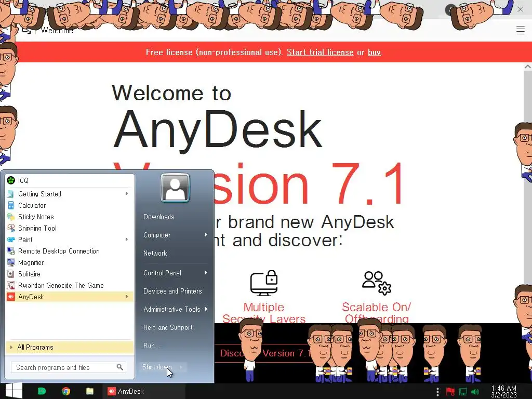Screen dimensions: 532x399
Task: Open Devices and Printers
Action: tap(172, 291)
